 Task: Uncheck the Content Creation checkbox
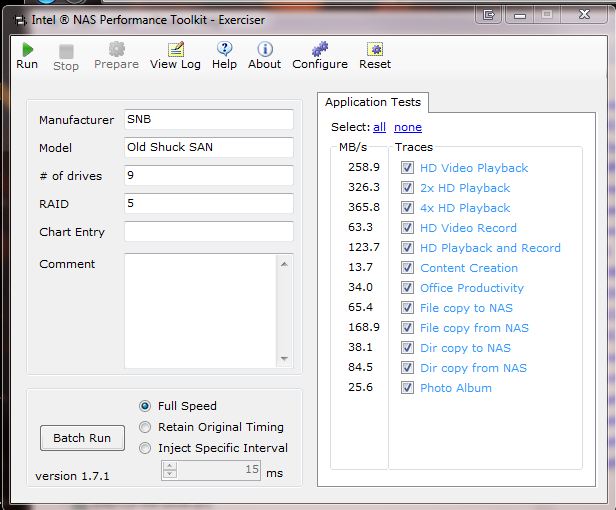click(407, 268)
